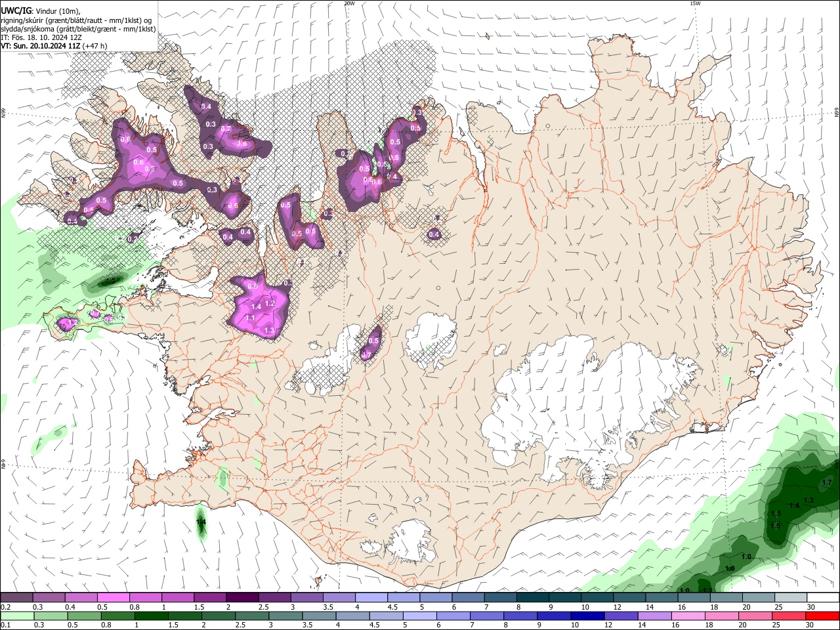Click the 1.4 value in the green offshore rain cell
840x630 pixels.
pos(201,522)
